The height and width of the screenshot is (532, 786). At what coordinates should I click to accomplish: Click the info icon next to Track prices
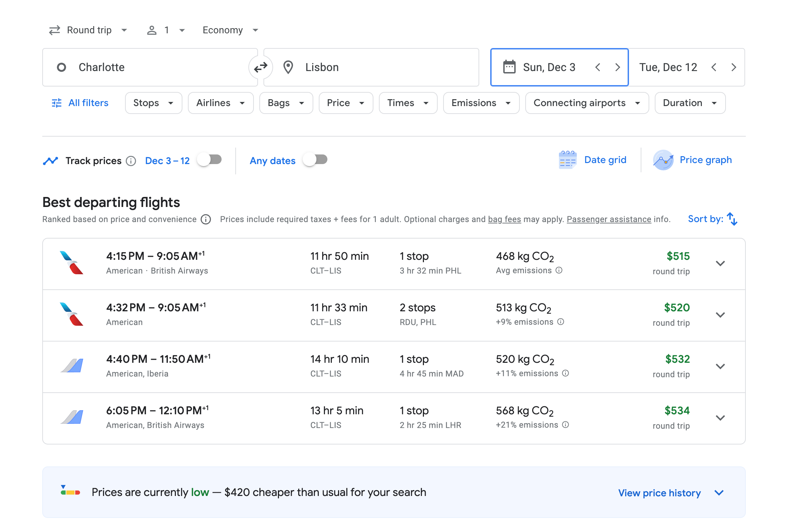131,161
